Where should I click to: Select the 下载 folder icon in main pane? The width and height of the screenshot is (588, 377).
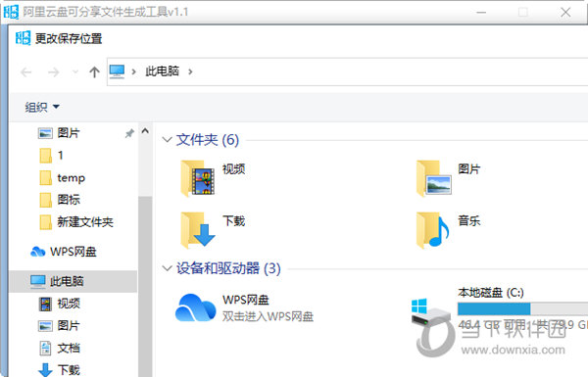198,230
